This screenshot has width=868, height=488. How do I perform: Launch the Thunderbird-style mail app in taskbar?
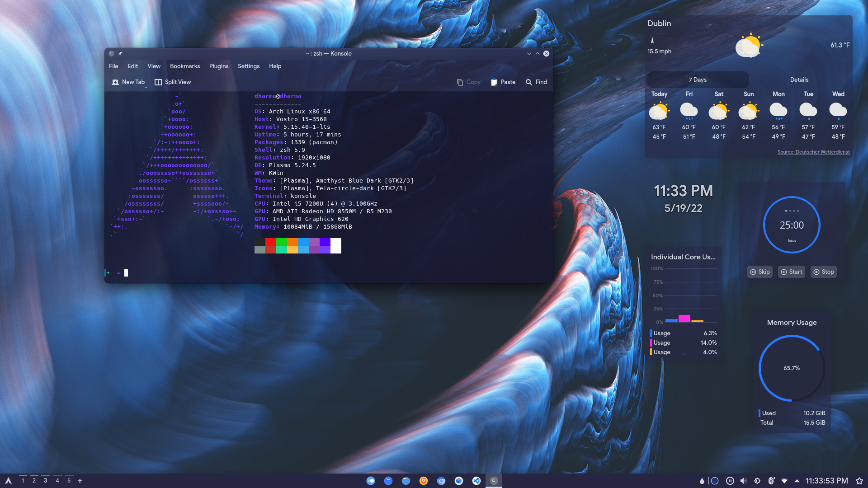point(388,481)
